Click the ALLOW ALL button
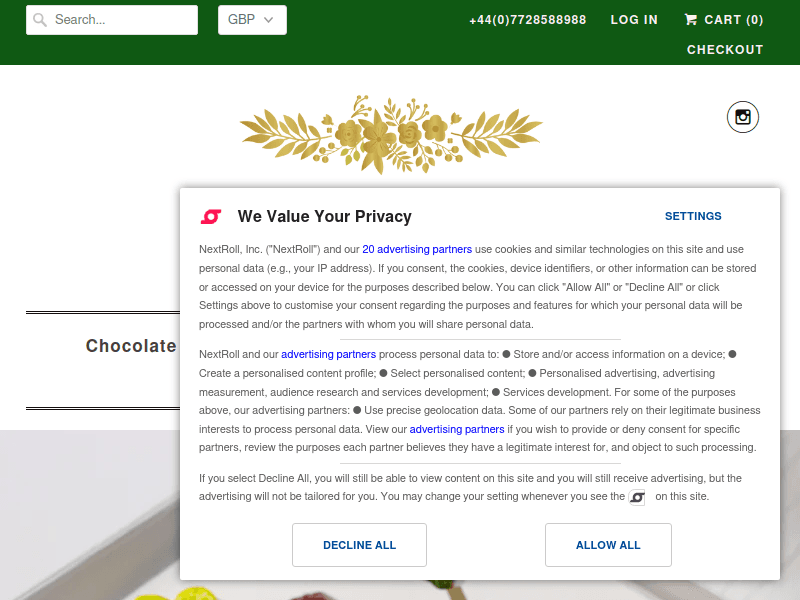 608,545
